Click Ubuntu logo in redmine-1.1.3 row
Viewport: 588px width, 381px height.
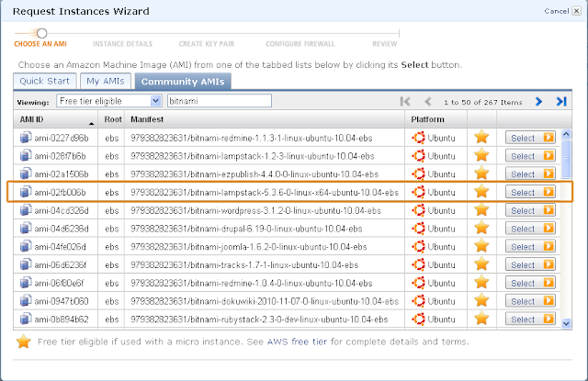tap(419, 138)
